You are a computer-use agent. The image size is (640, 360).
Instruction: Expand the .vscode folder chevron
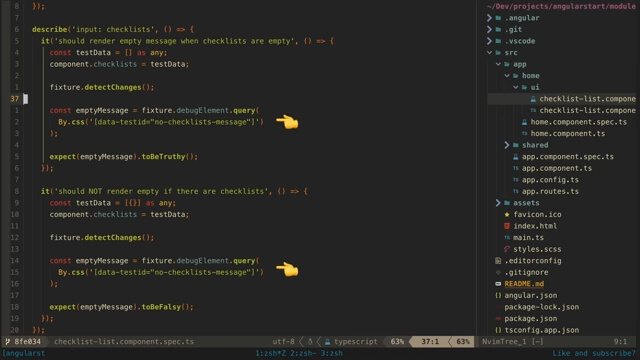click(489, 41)
